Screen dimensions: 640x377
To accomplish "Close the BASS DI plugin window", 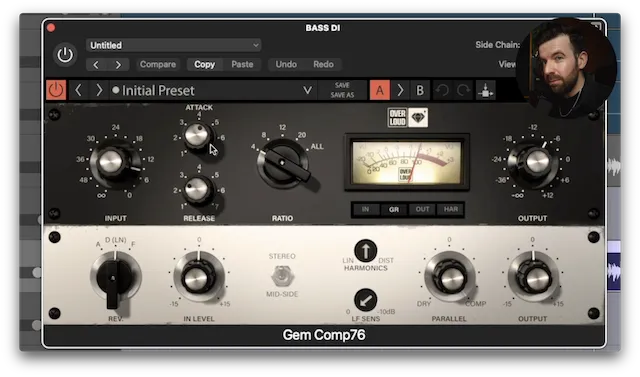I will click(x=51, y=28).
